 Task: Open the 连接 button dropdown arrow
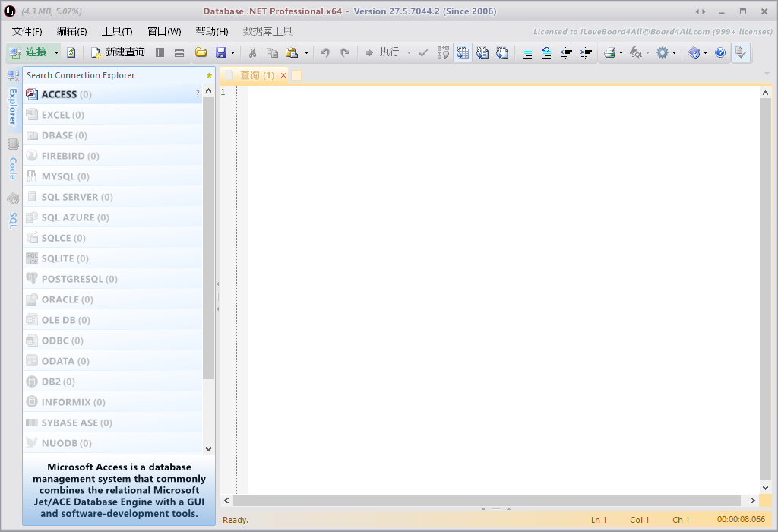(x=56, y=52)
